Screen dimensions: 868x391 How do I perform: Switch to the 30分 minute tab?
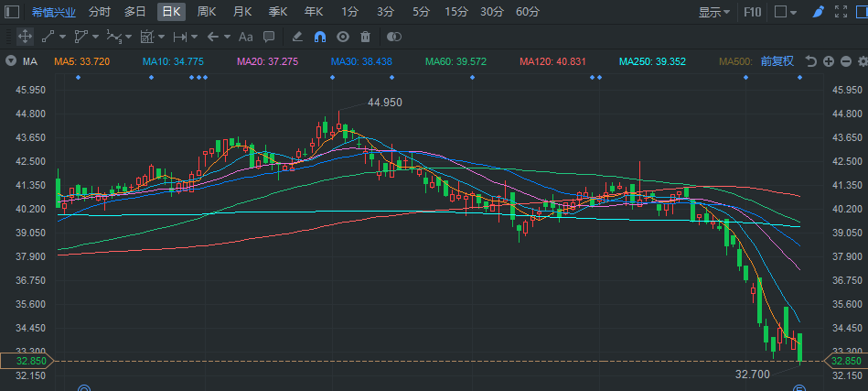click(491, 12)
